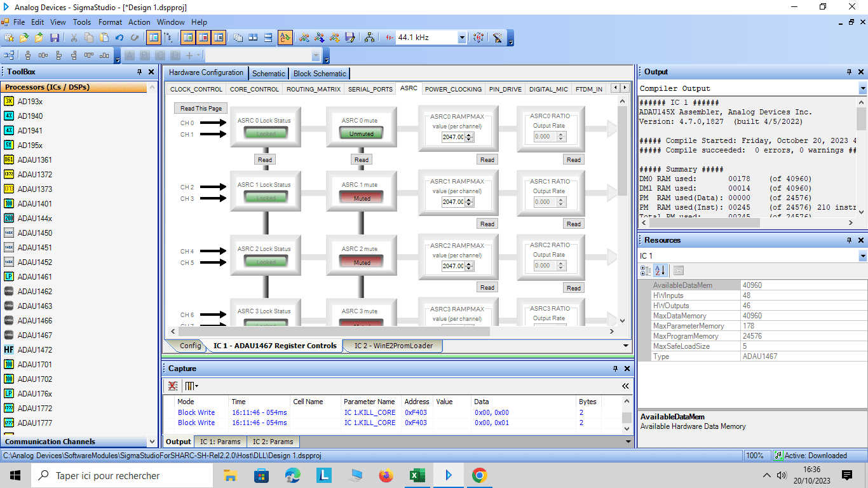Click Read under ASRC0 RAMPMAX
This screenshot has width=868, height=488.
pyautogui.click(x=487, y=159)
